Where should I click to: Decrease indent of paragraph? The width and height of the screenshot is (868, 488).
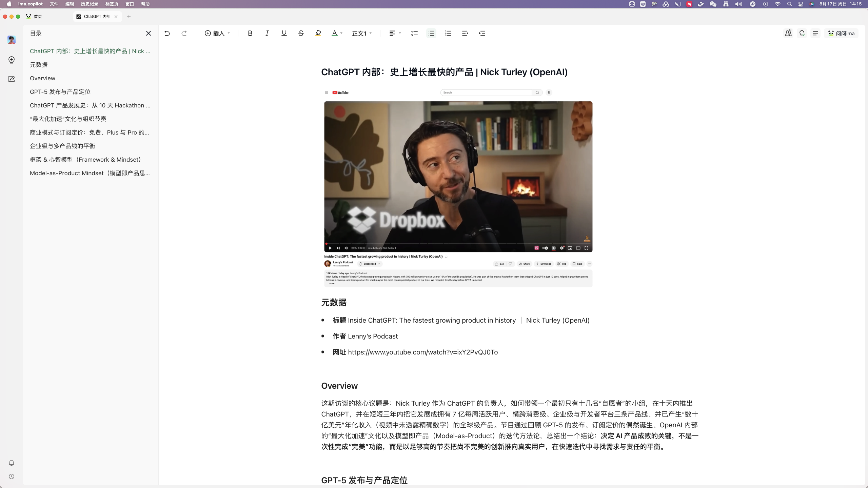(465, 33)
